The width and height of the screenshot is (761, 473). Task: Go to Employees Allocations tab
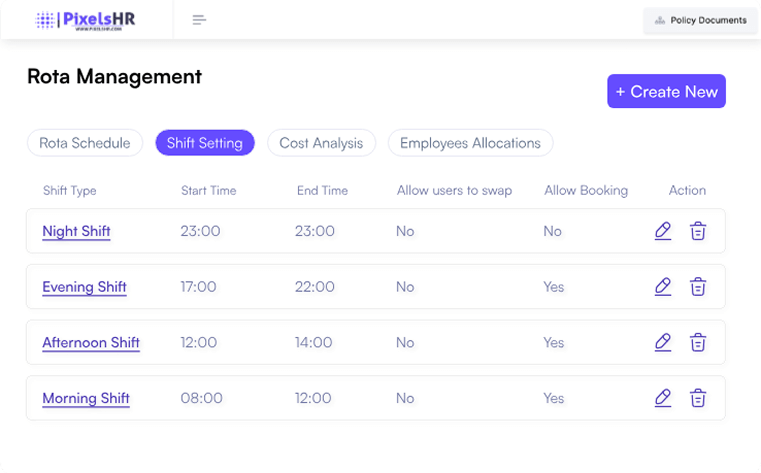point(470,143)
